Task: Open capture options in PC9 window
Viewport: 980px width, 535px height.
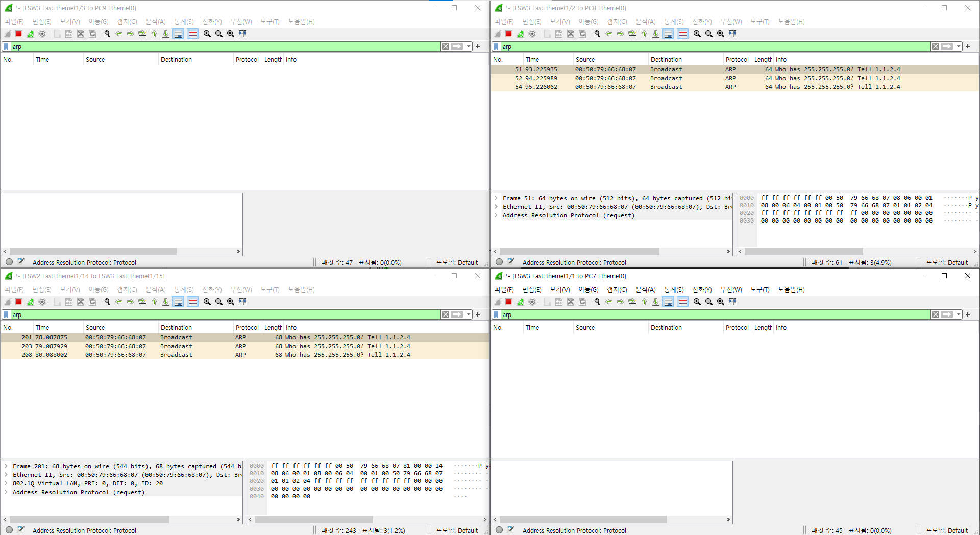Action: [x=42, y=34]
